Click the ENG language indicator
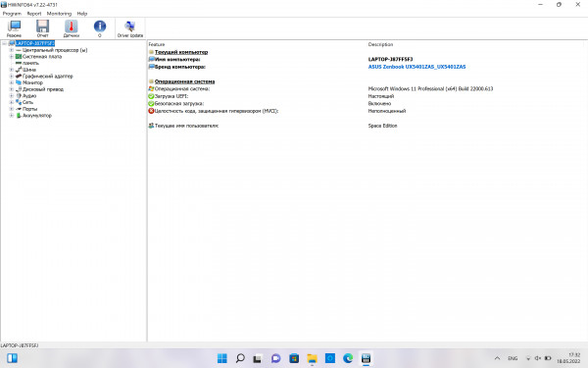Viewport: 588px width, 368px height. pos(513,358)
